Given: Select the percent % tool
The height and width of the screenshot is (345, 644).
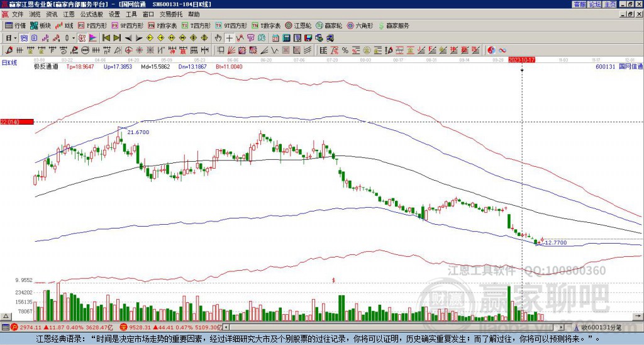Looking at the screenshot, I should click(x=345, y=50).
